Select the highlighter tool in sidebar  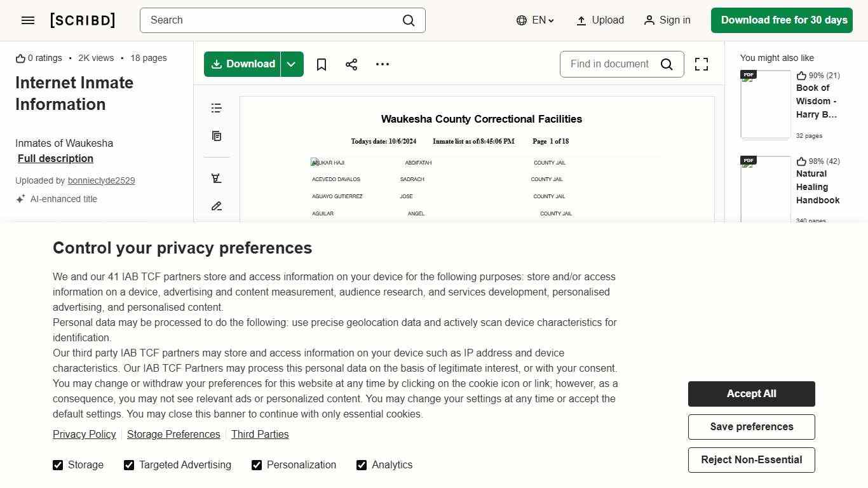(217, 179)
